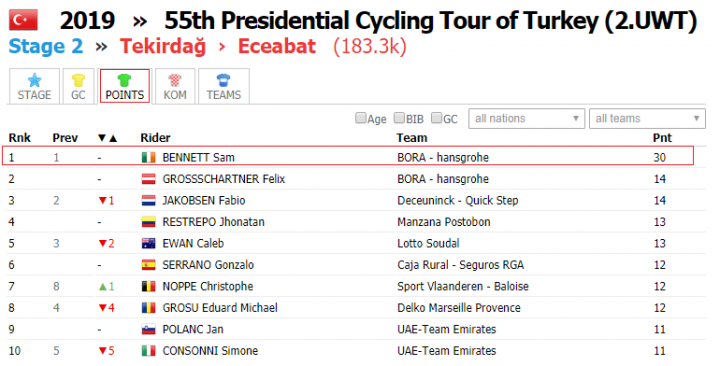This screenshot has height=366, width=720.
Task: Toggle the GC column checkbox
Action: (x=436, y=118)
